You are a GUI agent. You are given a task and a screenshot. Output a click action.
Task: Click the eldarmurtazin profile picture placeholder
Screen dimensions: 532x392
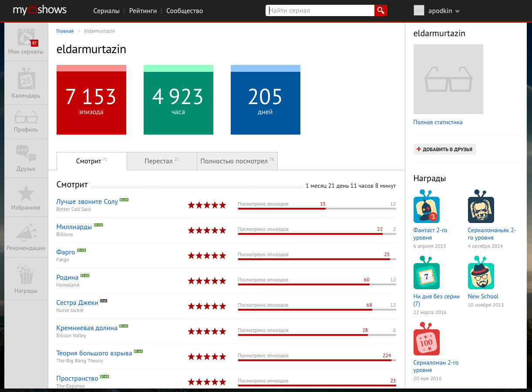448,79
